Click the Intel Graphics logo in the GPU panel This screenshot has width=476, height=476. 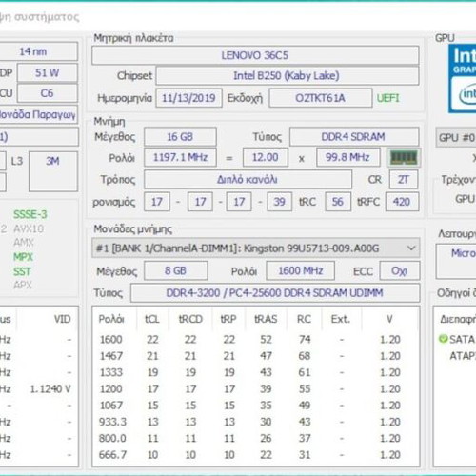463,79
